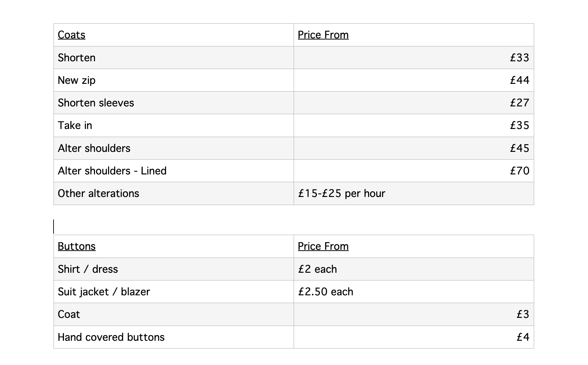Select the first Price From header
The height and width of the screenshot is (365, 588).
(x=323, y=35)
